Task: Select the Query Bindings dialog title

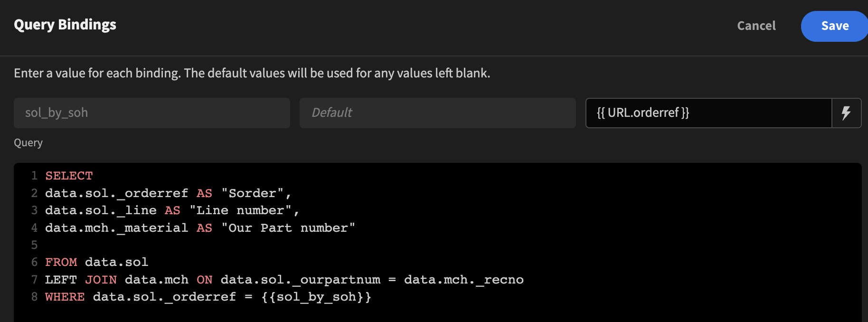Action: click(65, 25)
